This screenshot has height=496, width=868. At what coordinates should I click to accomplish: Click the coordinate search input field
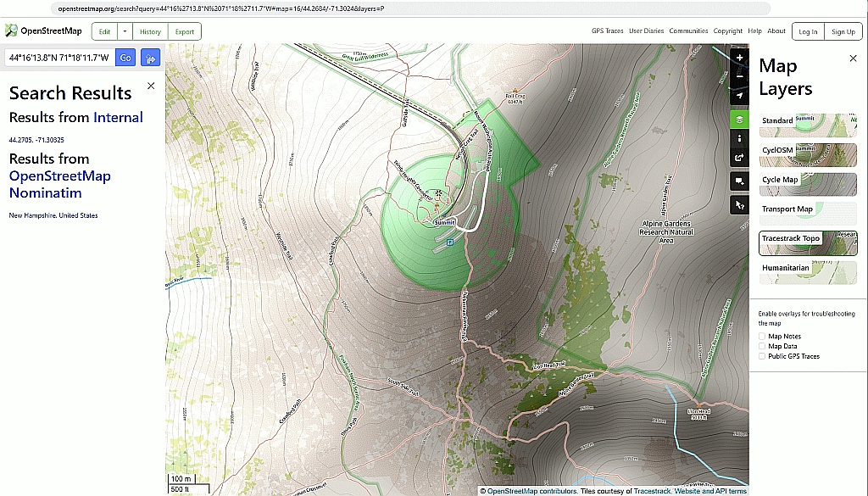point(60,58)
